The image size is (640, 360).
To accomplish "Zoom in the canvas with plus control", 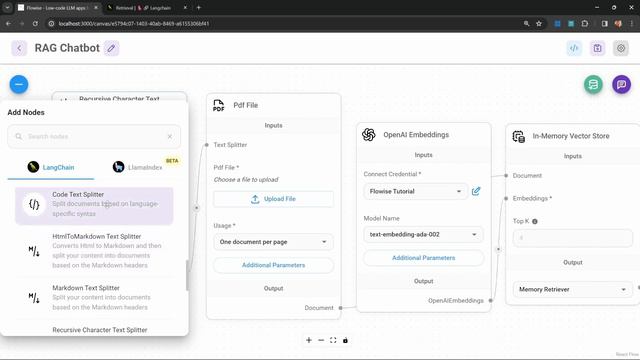I will [x=309, y=340].
